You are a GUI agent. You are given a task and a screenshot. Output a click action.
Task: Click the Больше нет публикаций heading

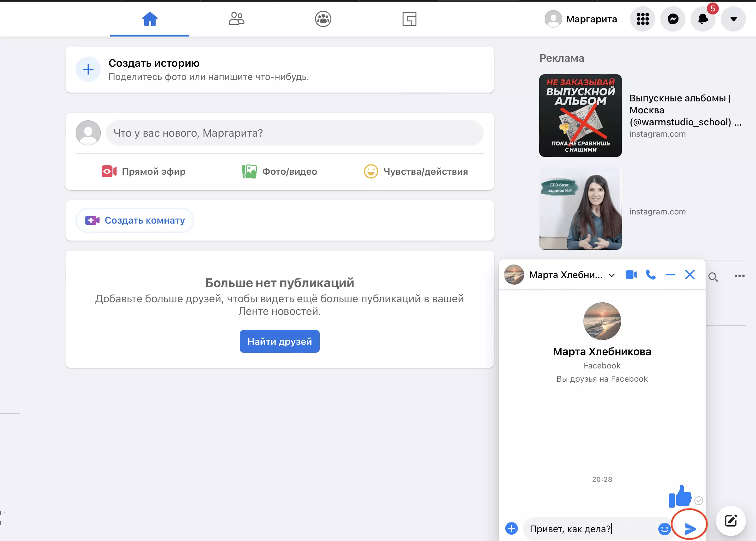coord(279,283)
